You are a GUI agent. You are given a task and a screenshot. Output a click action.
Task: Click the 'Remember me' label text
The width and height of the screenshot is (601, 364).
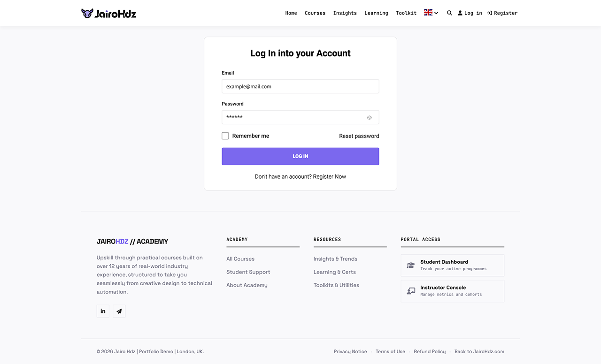click(251, 136)
